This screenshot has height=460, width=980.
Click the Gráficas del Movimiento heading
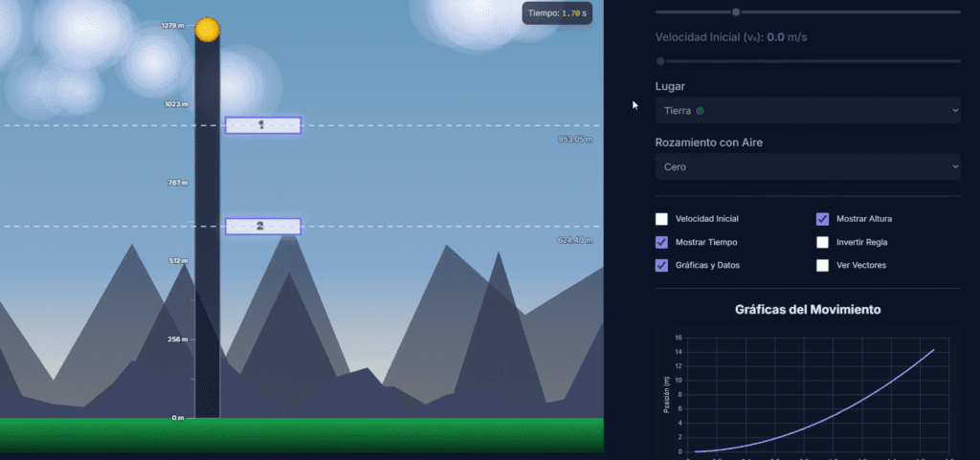coord(807,310)
